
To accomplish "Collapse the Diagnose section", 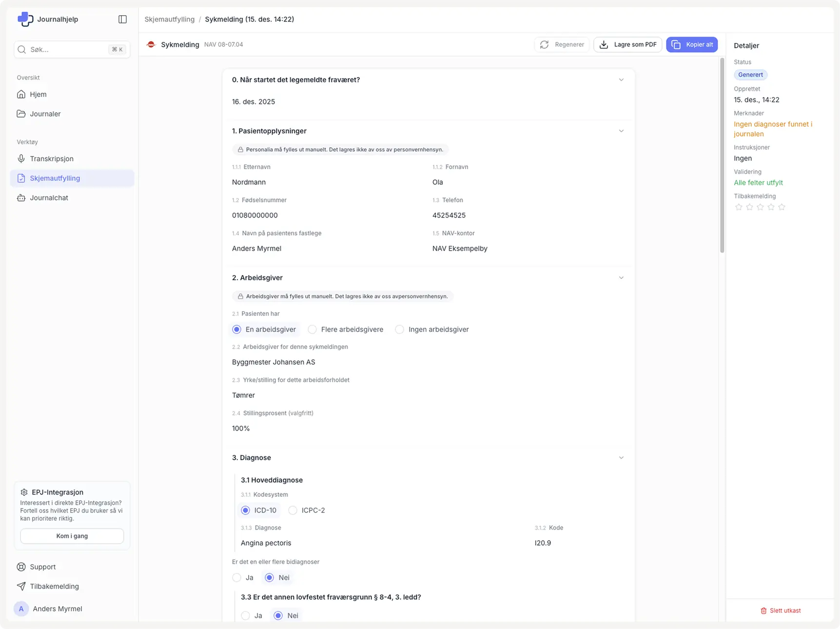I will 621,457.
